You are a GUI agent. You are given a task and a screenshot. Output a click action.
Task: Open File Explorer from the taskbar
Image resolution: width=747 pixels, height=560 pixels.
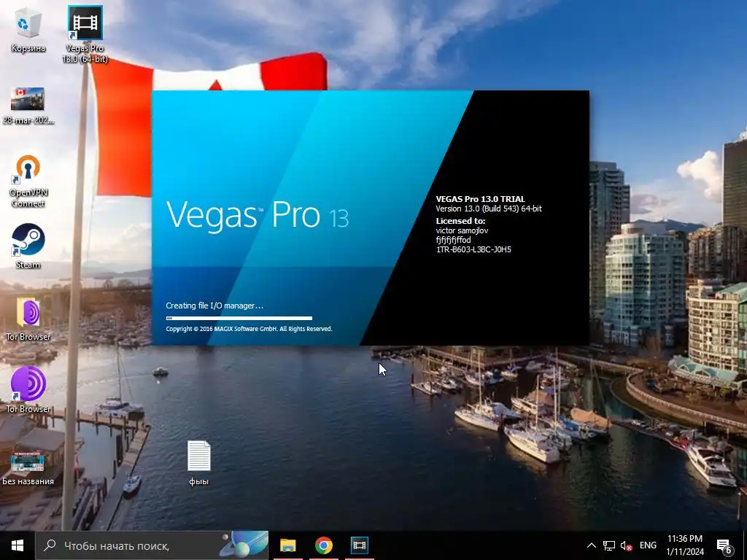[287, 545]
